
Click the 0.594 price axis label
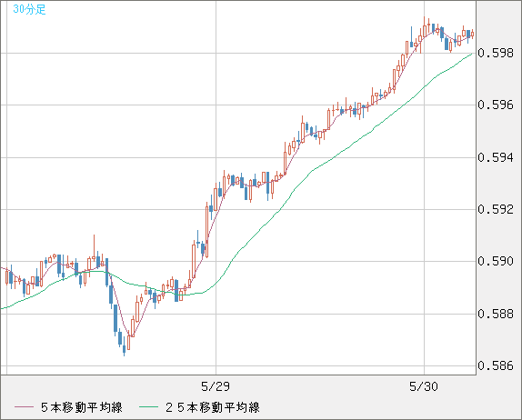click(496, 157)
